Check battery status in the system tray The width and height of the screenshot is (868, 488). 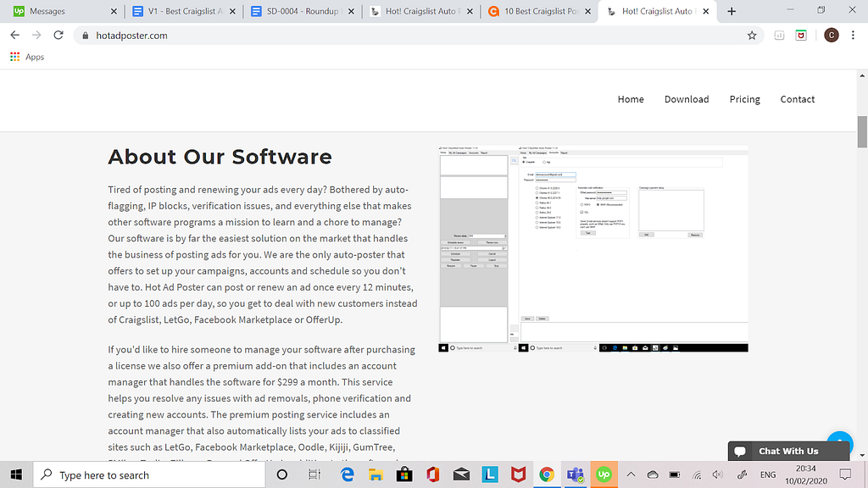[675, 474]
